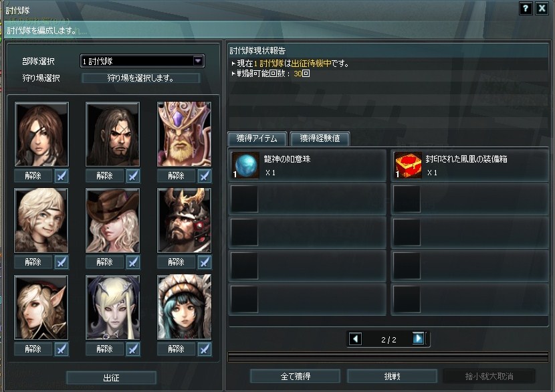Open help with the question mark icon
This screenshot has width=555, height=392.
point(526,8)
